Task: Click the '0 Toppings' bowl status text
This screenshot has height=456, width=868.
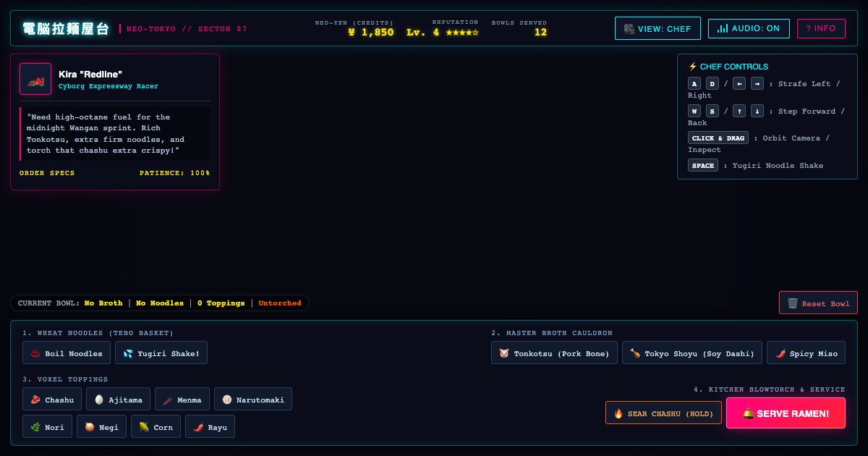Action: (x=221, y=303)
